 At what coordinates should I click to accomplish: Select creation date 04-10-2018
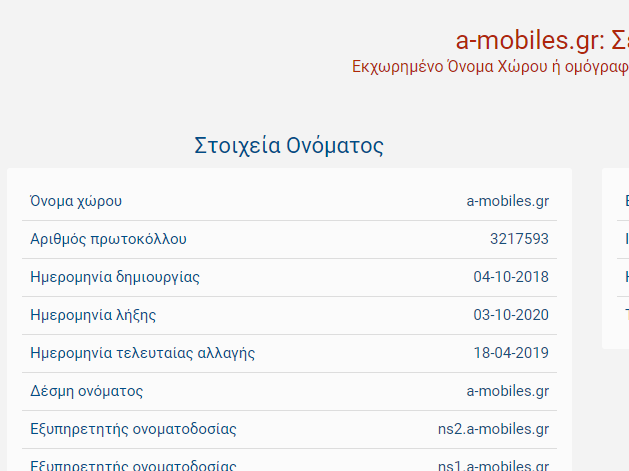[511, 277]
